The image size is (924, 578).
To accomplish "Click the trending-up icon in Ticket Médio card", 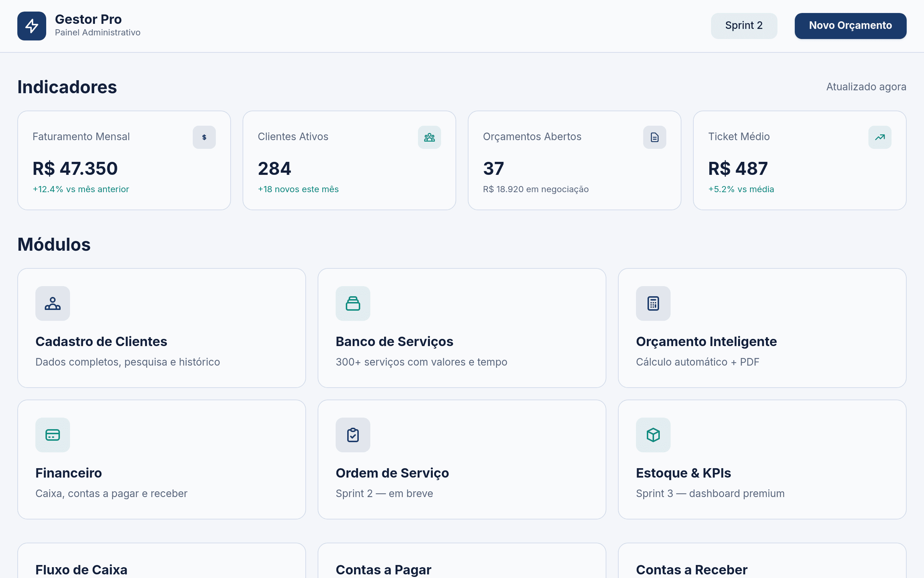I will [880, 137].
